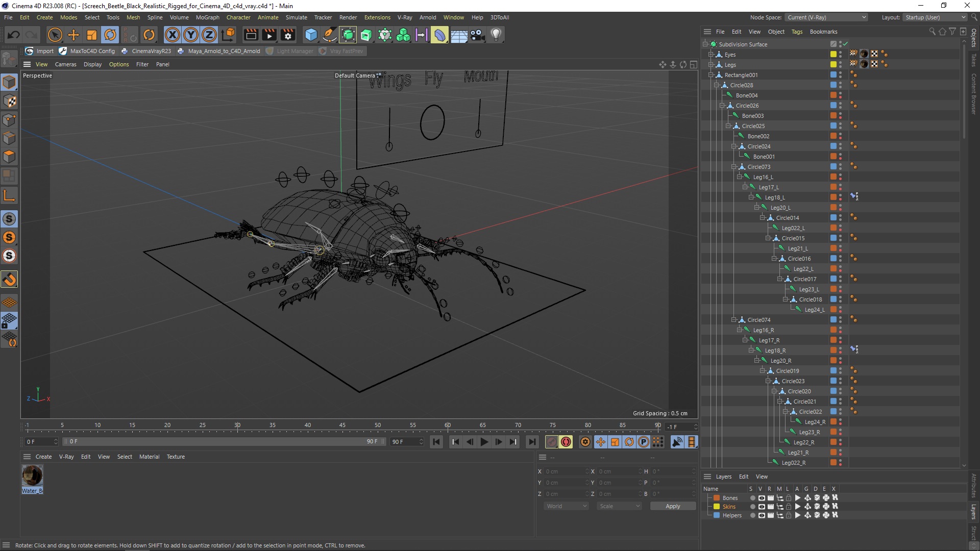Viewport: 980px width, 551px height.
Task: Click frame 45 on timeline ruler
Action: tap(342, 425)
